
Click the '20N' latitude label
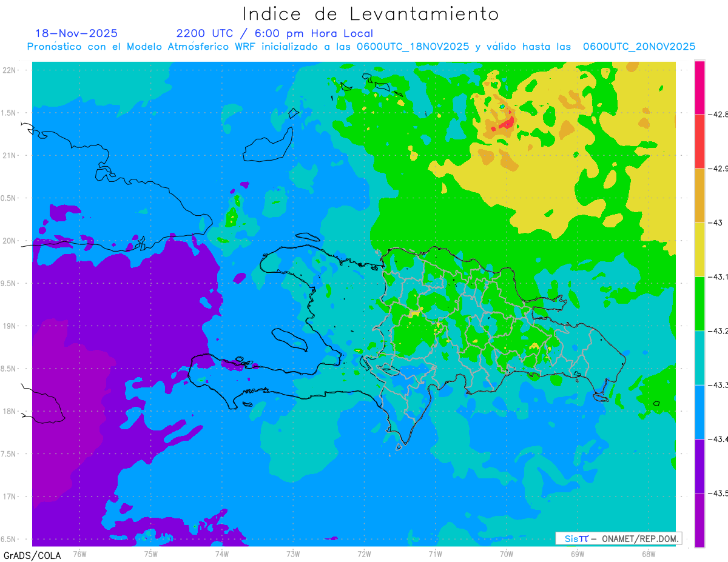(10, 241)
